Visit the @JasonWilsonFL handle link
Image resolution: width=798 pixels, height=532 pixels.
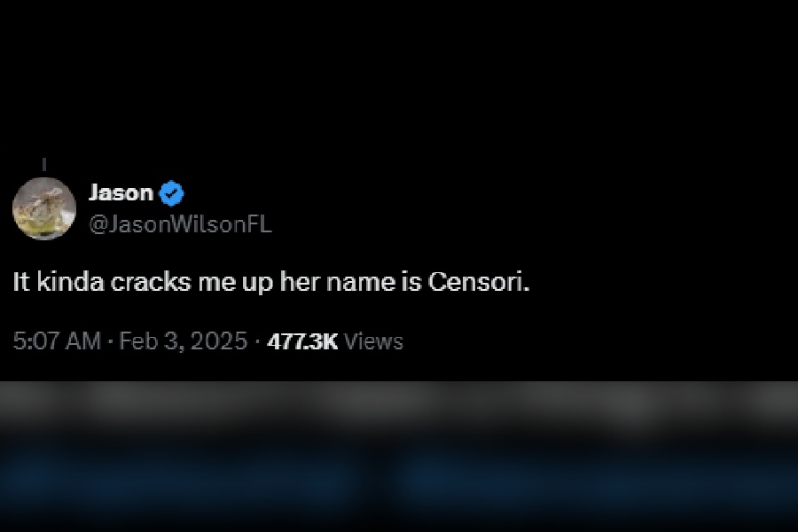[x=181, y=224]
